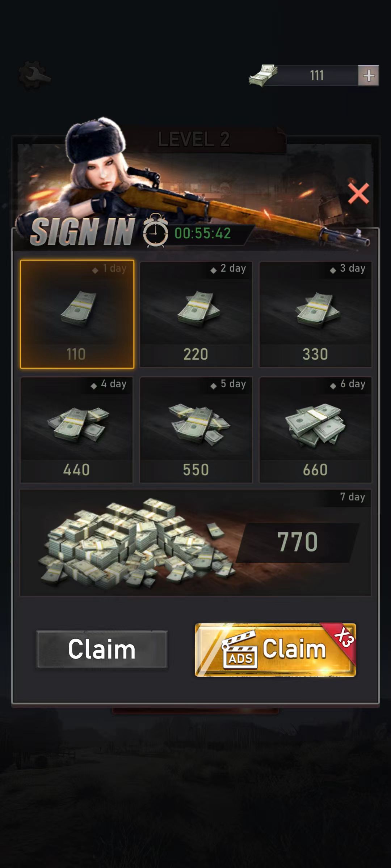Close the sign-in popup with red X
Viewport: 391px width, 868px height.
click(358, 193)
